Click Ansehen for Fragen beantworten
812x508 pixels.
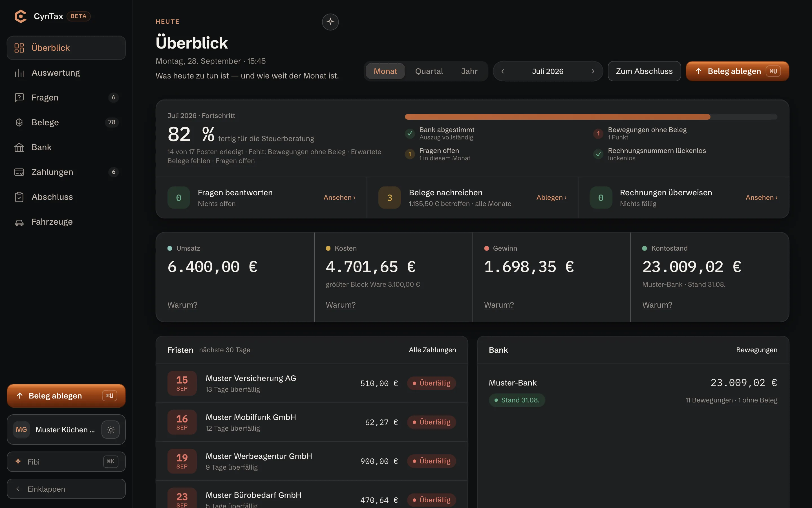point(339,198)
